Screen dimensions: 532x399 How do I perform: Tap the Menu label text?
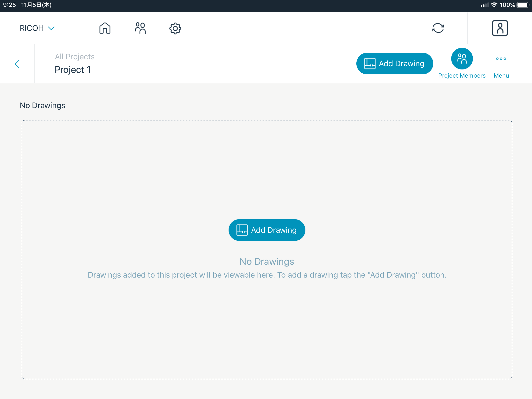501,76
